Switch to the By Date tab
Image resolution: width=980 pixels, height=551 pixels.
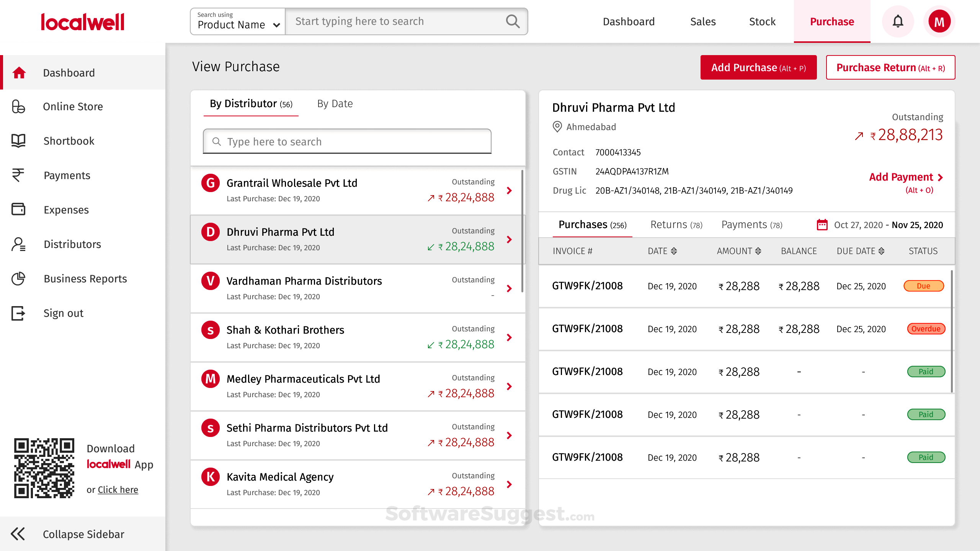(336, 104)
